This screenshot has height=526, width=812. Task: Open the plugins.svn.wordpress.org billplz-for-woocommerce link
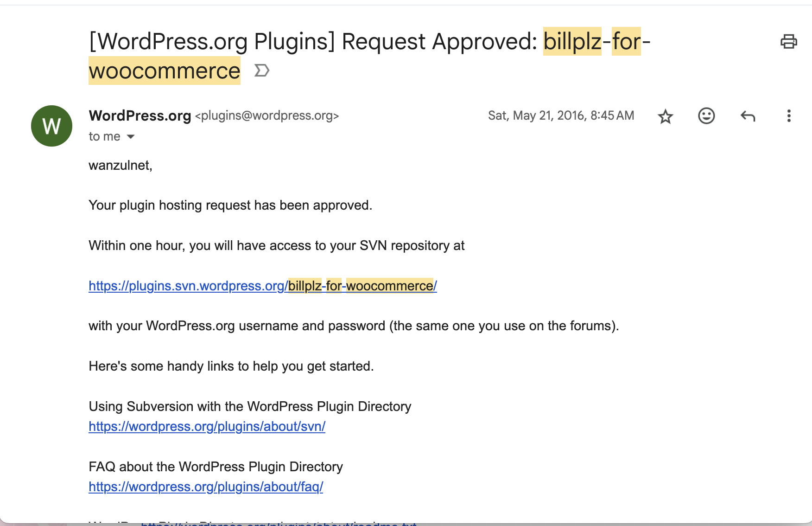pyautogui.click(x=262, y=286)
